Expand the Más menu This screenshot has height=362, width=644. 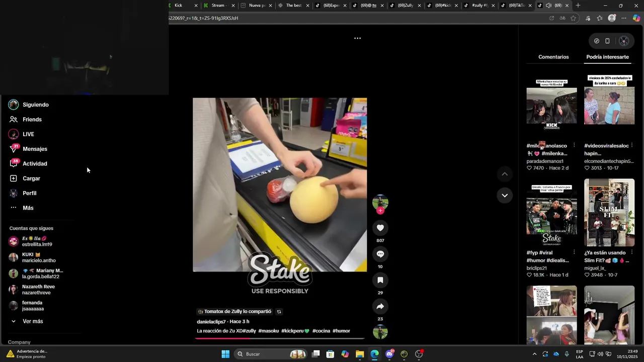click(22, 208)
